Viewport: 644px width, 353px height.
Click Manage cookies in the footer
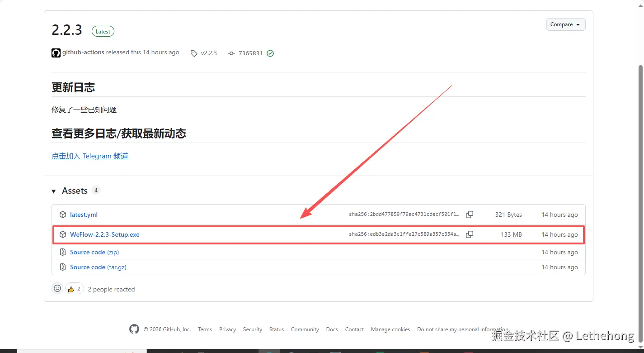(x=390, y=329)
